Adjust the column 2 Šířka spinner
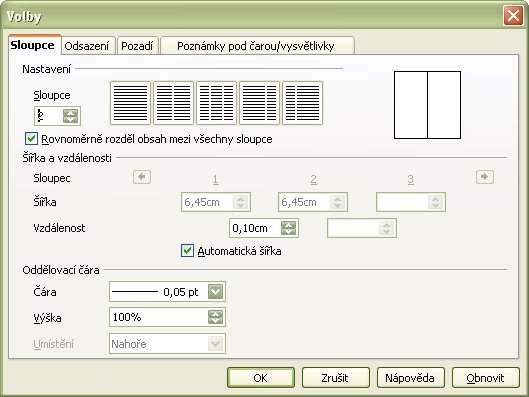This screenshot has height=397, width=529. coord(338,202)
